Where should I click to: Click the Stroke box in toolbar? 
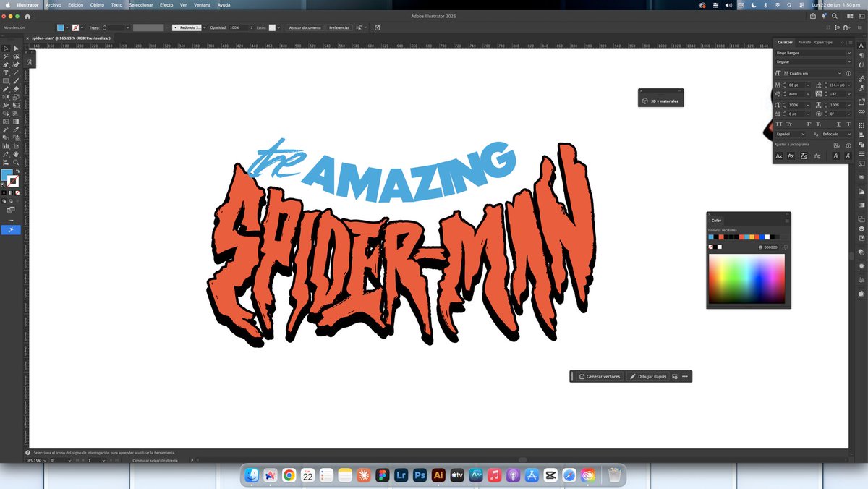coord(14,181)
